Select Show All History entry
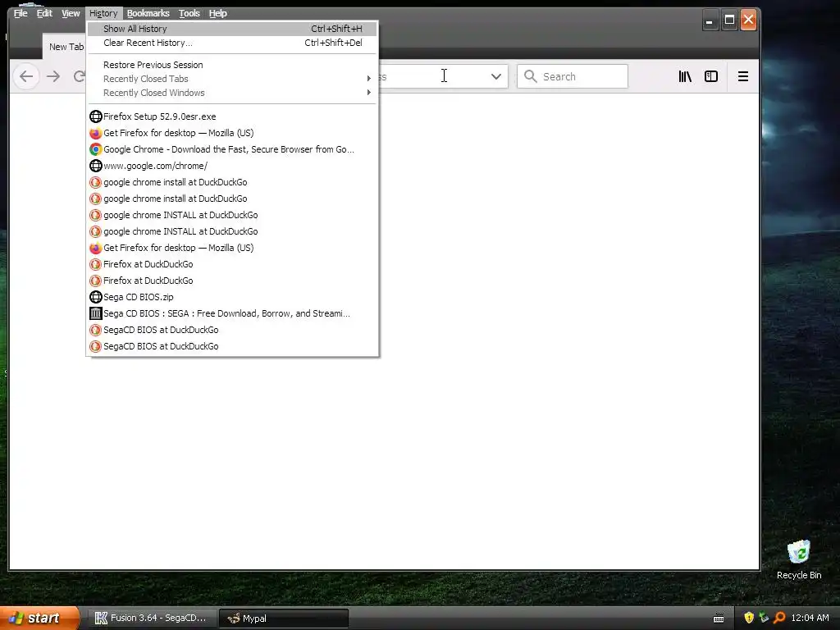Screen dimensions: 840x630 tap(232, 29)
